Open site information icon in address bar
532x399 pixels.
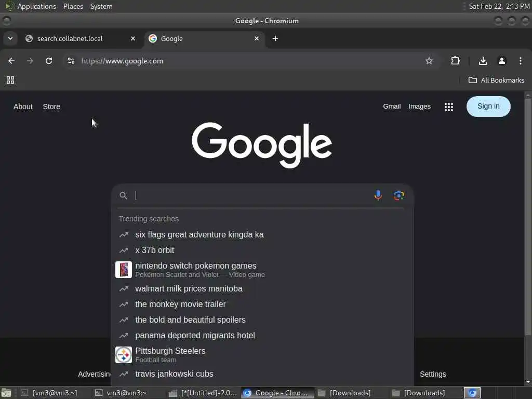point(71,61)
